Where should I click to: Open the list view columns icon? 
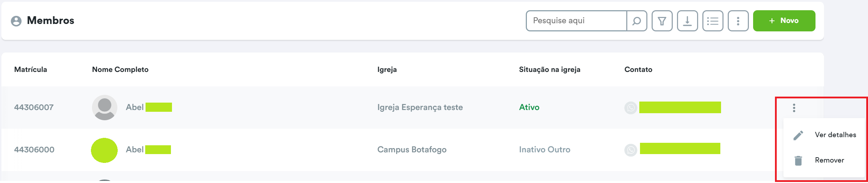pos(713,21)
